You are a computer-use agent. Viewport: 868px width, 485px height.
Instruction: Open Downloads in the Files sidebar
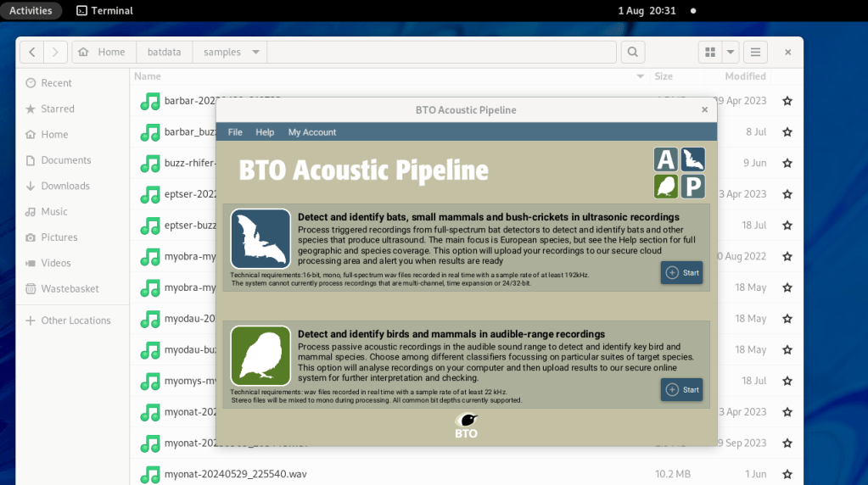point(72,186)
